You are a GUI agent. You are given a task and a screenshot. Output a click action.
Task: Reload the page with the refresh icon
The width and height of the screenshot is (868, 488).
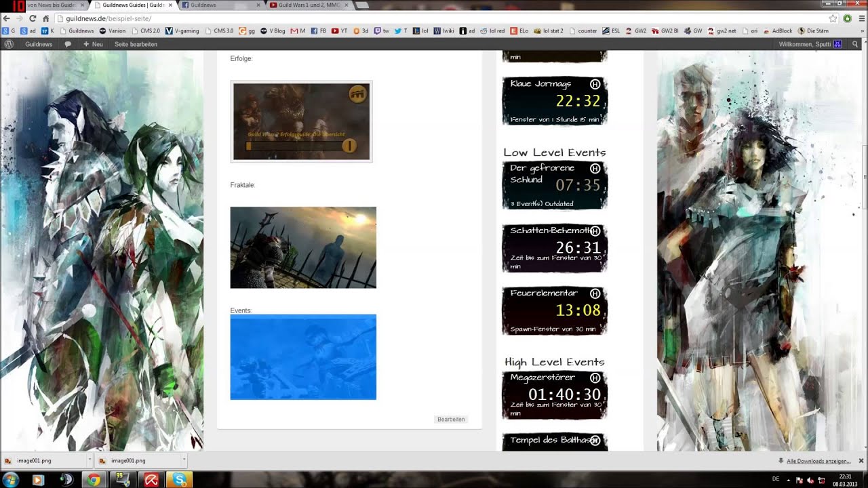(x=33, y=18)
